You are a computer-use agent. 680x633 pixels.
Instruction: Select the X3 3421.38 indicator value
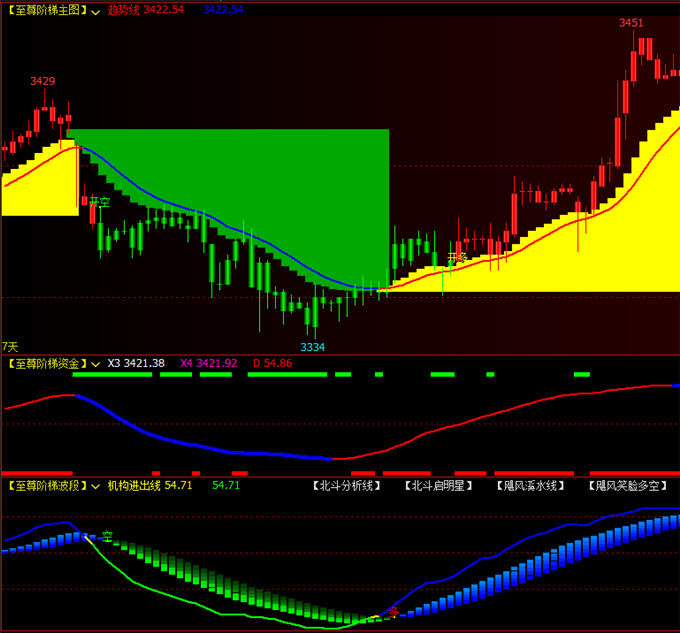click(x=136, y=363)
